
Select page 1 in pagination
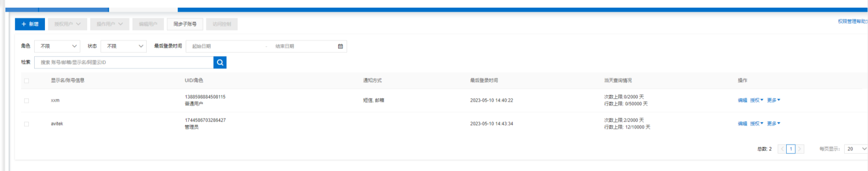coord(791,149)
